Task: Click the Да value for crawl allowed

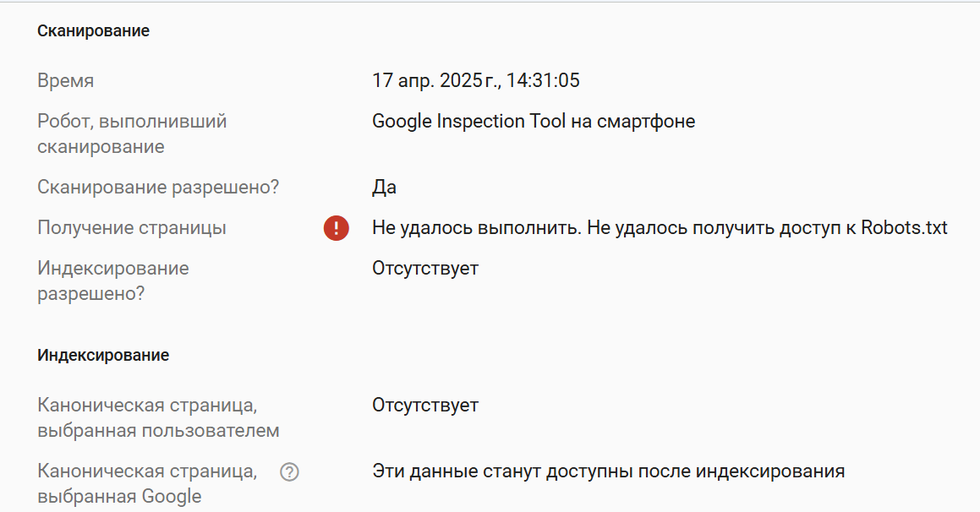Action: [x=385, y=188]
